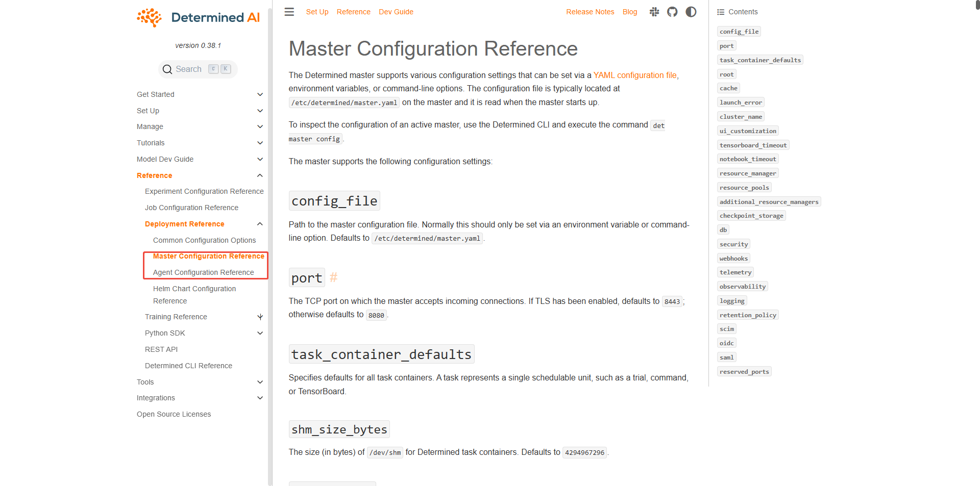The height and width of the screenshot is (486, 980).
Task: Jump to retention_policy in Contents
Action: point(748,315)
